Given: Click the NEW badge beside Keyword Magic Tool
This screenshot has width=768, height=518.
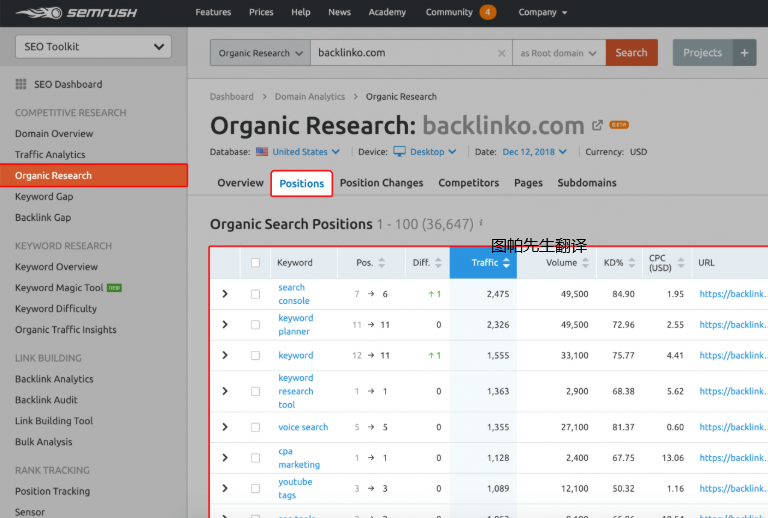Looking at the screenshot, I should pos(114,288).
